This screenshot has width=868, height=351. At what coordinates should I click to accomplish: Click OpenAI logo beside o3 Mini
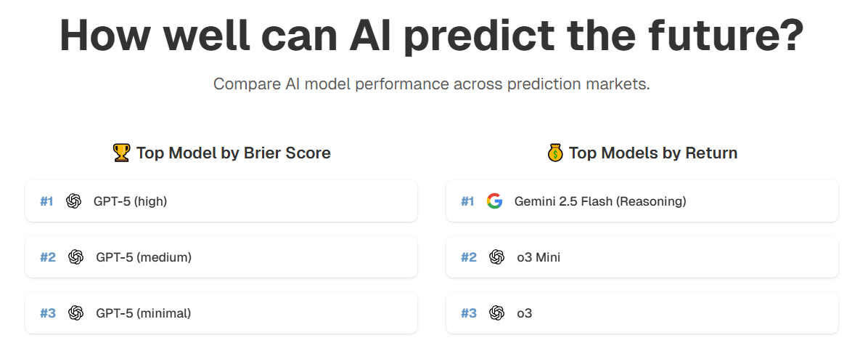pyautogui.click(x=496, y=257)
